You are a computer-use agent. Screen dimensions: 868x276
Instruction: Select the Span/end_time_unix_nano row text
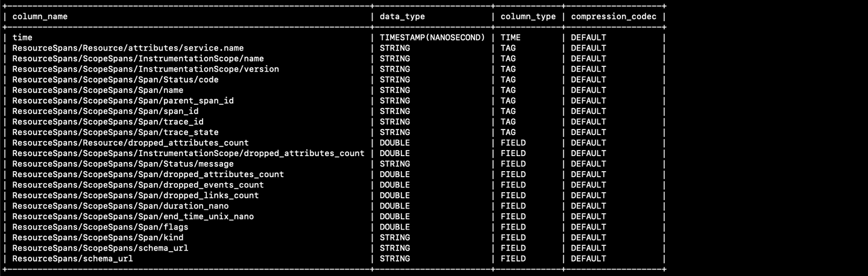pyautogui.click(x=133, y=216)
